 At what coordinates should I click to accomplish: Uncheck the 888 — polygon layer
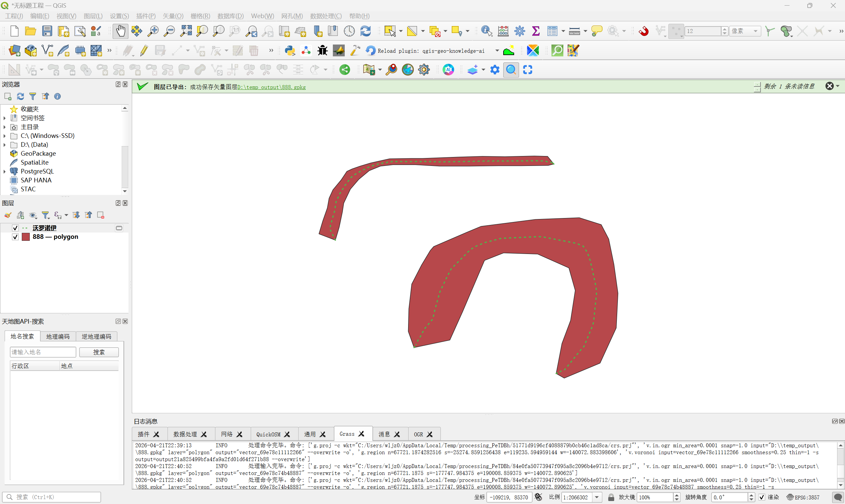15,237
